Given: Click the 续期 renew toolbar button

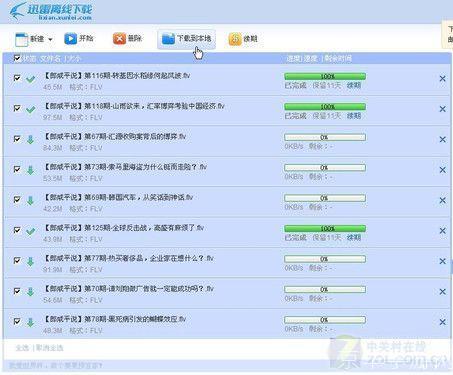Looking at the screenshot, I should click(243, 39).
